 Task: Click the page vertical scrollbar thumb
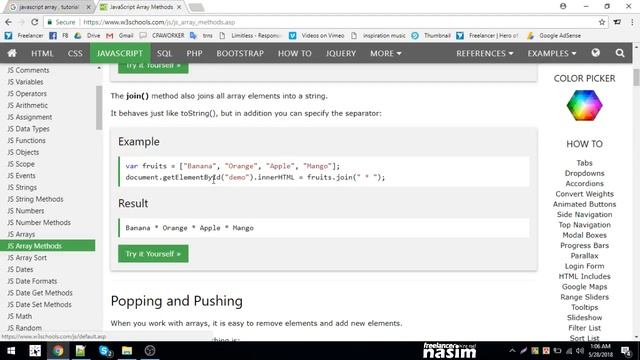point(636,77)
